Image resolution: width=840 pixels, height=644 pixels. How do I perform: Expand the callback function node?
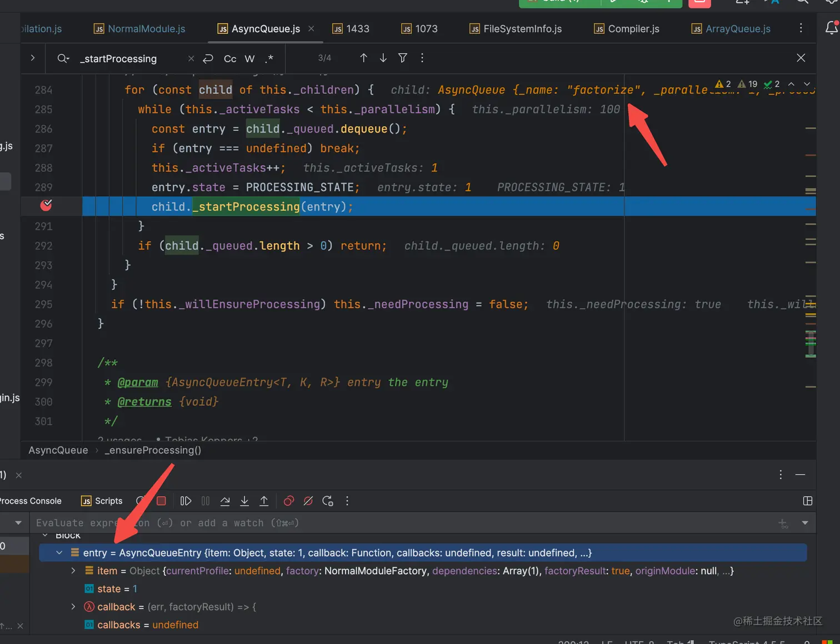coord(73,607)
